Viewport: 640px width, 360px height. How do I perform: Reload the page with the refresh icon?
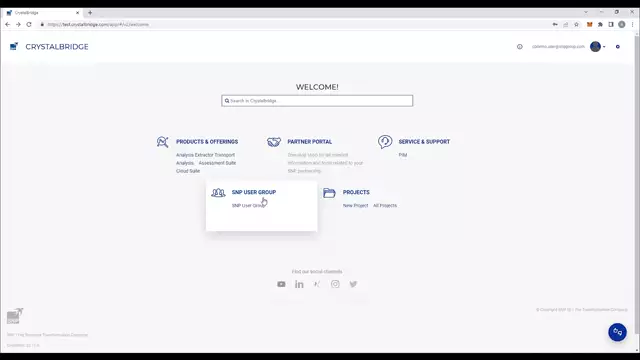coord(29,24)
